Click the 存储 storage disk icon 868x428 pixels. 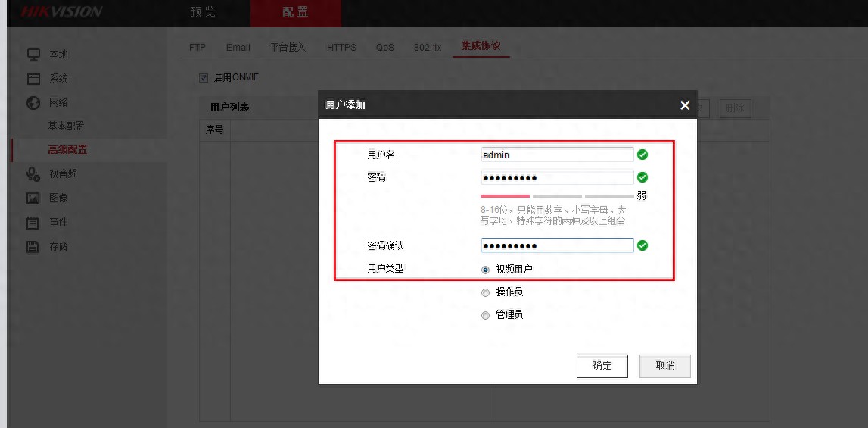coord(33,247)
